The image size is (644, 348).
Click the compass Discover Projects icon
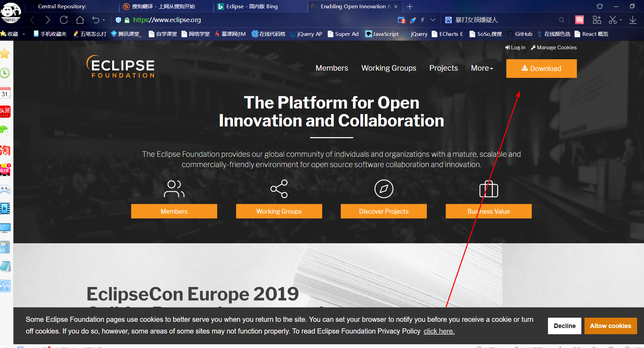[384, 189]
